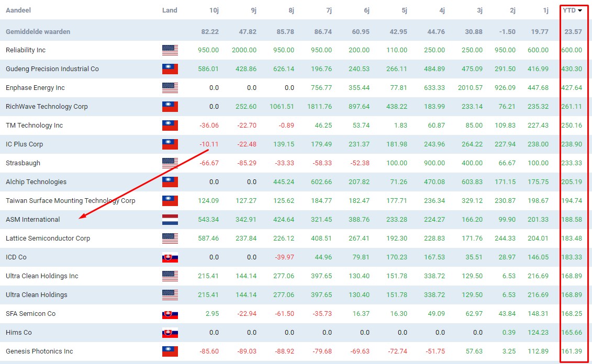592x364 pixels.
Task: Click the Alchip Technologies company name
Action: point(36,182)
